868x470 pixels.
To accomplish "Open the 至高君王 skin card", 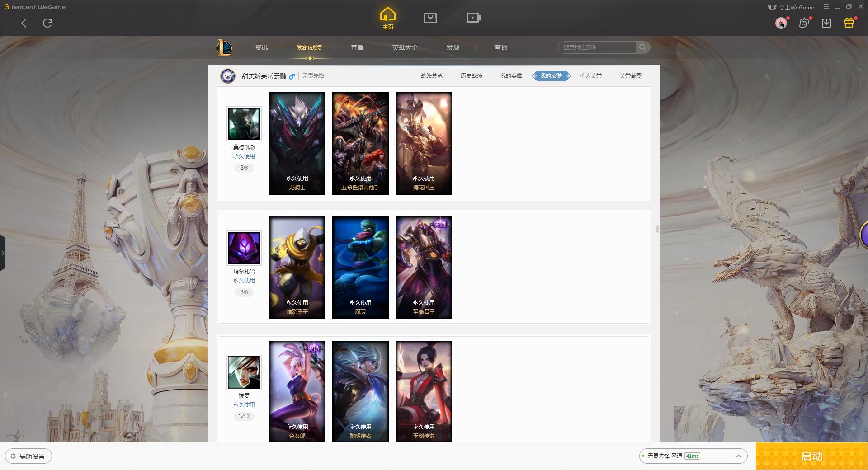I will [424, 268].
